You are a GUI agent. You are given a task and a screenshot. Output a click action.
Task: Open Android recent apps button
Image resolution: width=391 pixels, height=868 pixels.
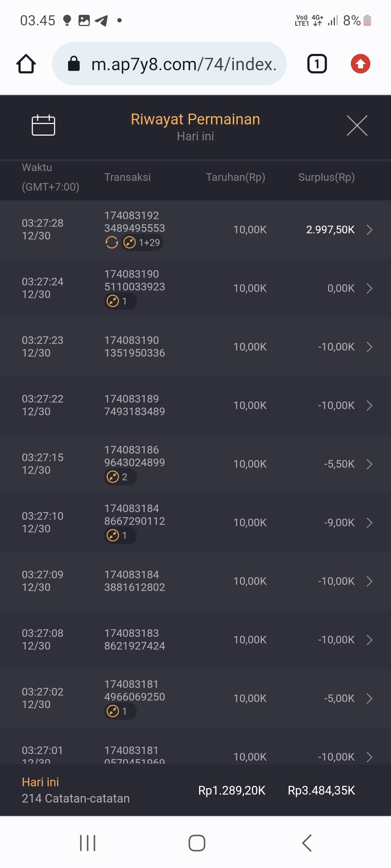point(88,843)
